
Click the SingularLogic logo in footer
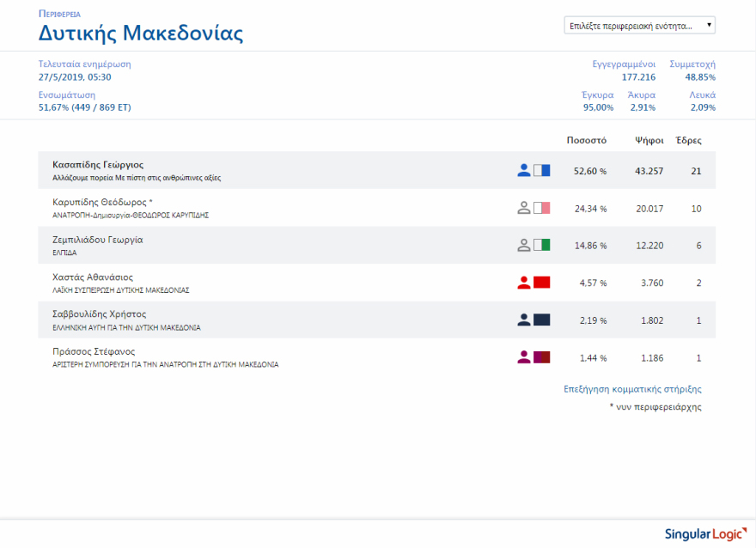coord(702,533)
